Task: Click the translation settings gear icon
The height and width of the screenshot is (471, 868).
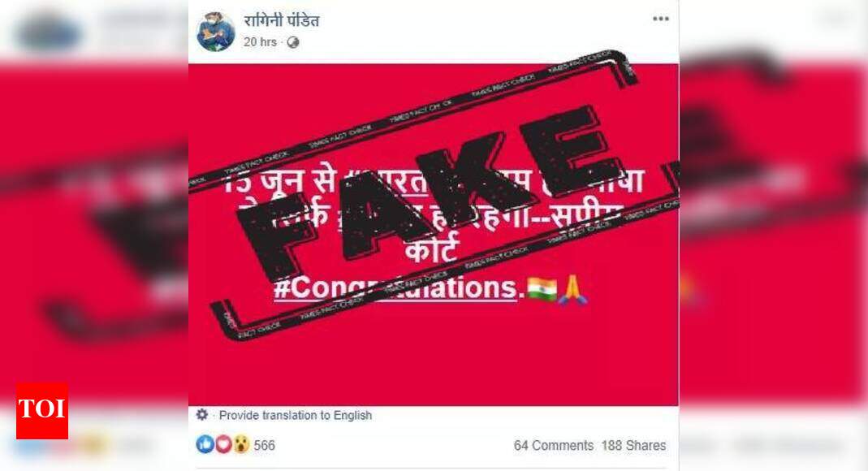Action: 202,414
